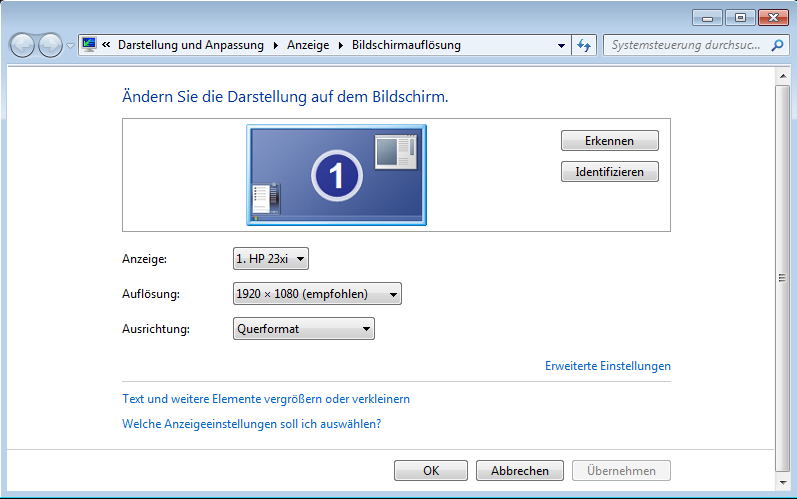Click the refresh button beside address bar

coord(584,45)
